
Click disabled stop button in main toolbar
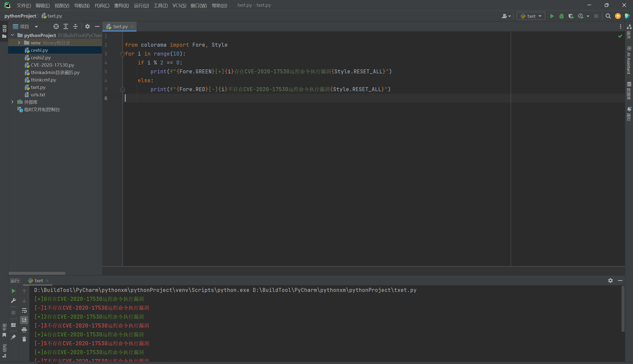click(x=596, y=16)
